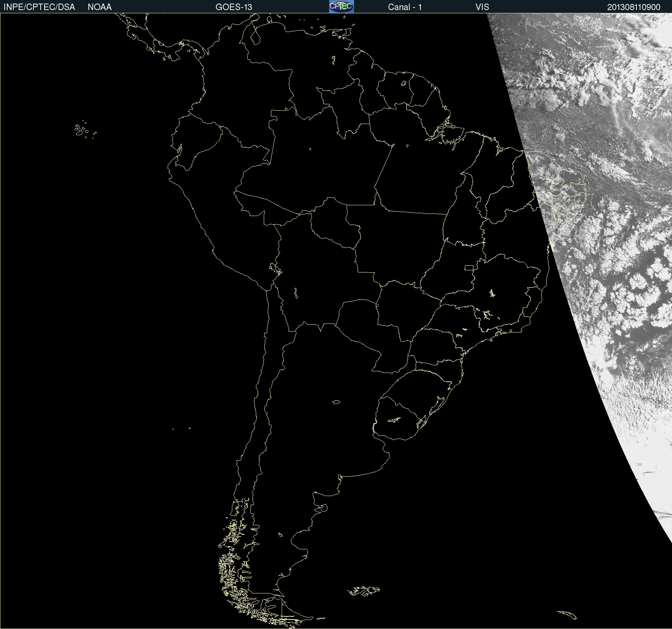Screen dimensions: 672x629
Task: Click the NOAA label in the header
Action: click(100, 7)
